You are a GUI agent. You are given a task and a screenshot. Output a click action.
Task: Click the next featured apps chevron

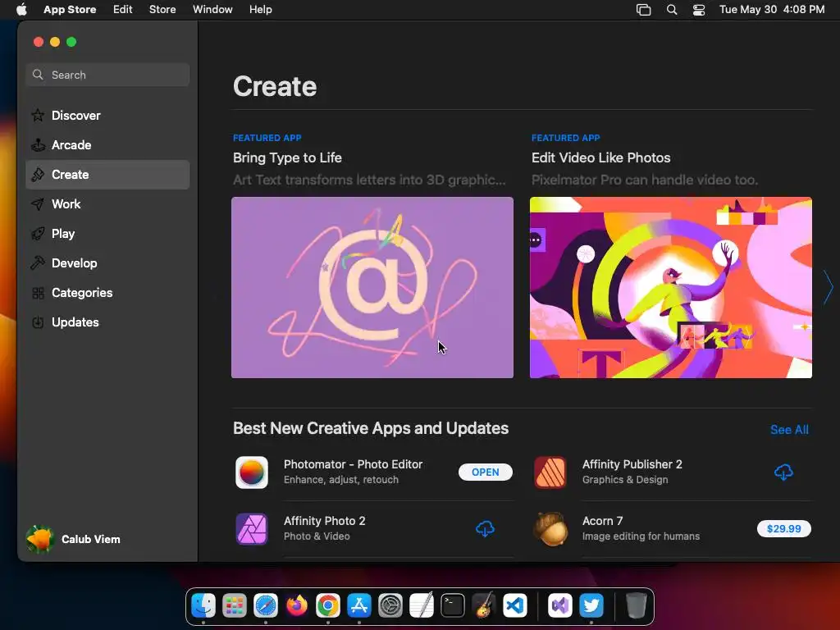click(x=829, y=288)
